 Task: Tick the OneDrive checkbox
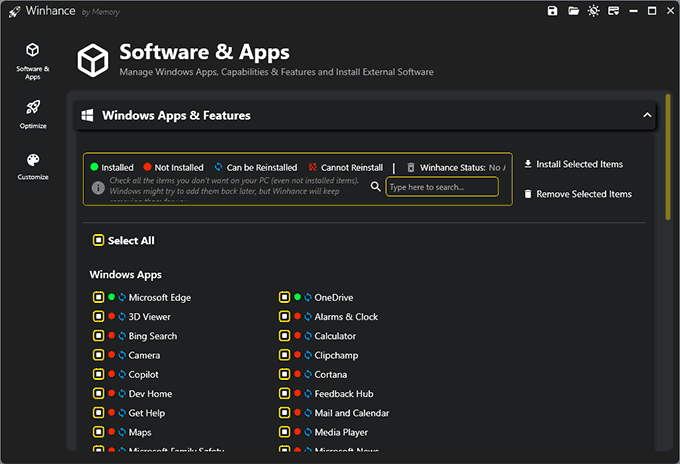pos(284,298)
